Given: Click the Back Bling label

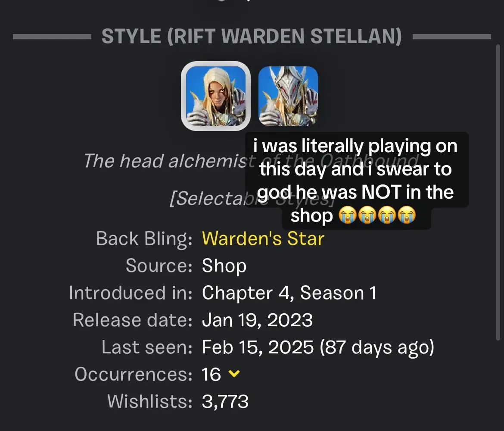Looking at the screenshot, I should [x=144, y=239].
